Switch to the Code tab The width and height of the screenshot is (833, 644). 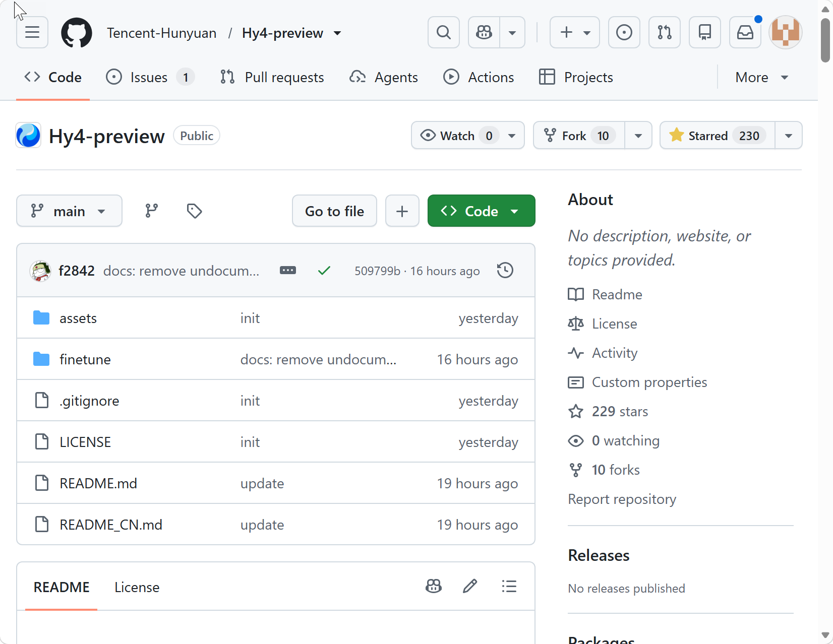pos(53,77)
